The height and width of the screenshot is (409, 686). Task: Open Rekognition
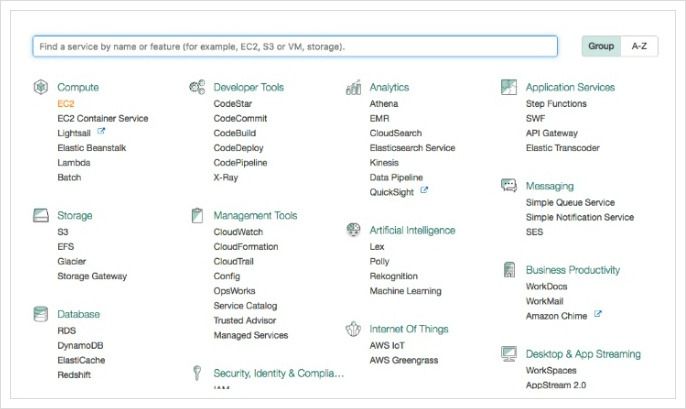pos(394,276)
